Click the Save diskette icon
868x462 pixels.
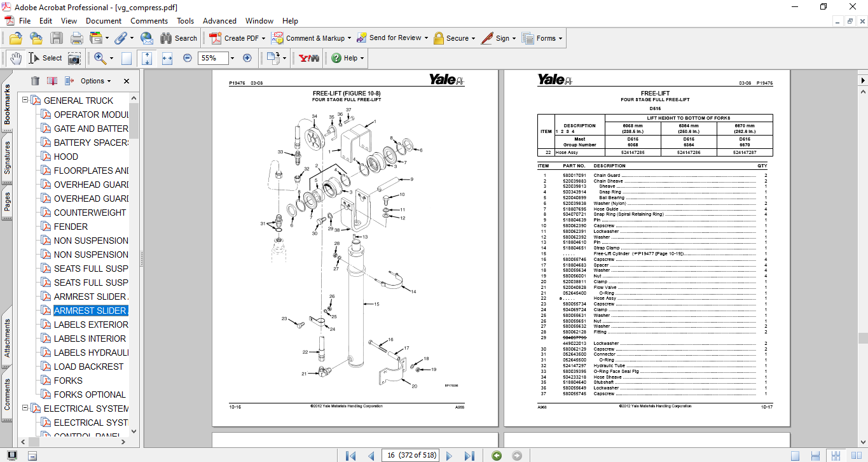[x=57, y=38]
